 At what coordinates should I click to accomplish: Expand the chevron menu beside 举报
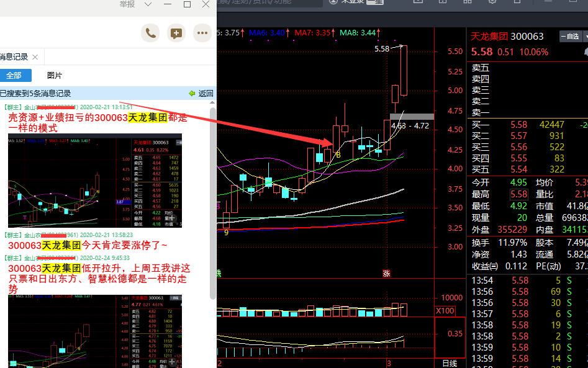(148, 4)
